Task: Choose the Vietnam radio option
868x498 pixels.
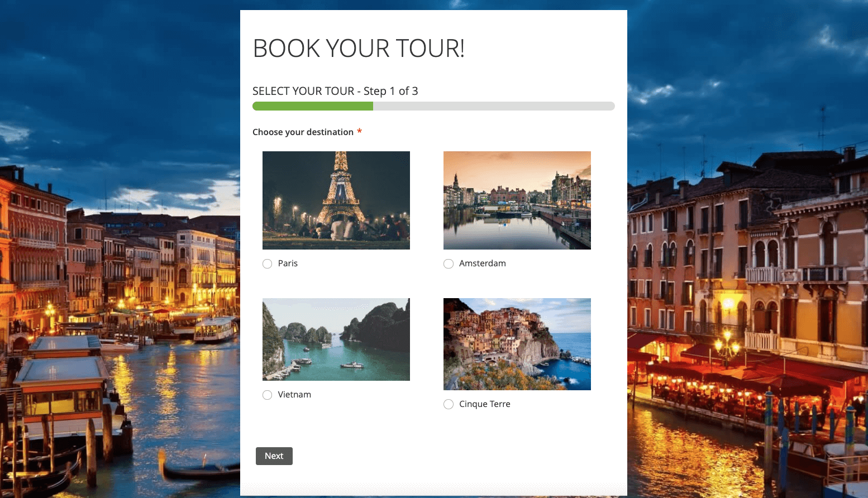Action: tap(268, 395)
